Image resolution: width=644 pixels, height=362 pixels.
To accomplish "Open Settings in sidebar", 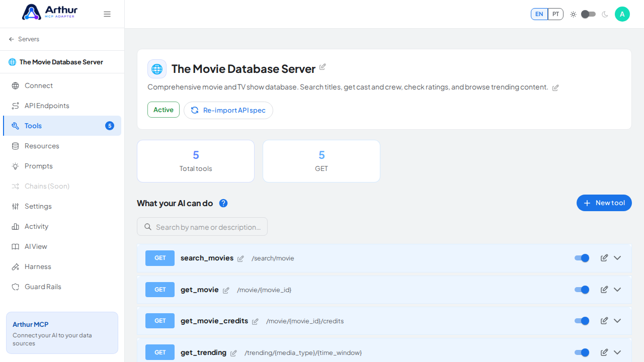I will [x=62, y=206].
